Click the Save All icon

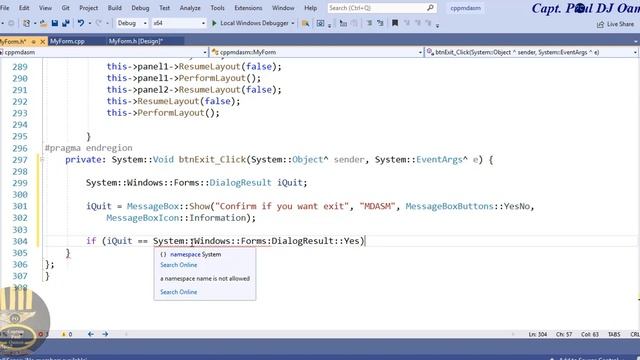point(65,23)
